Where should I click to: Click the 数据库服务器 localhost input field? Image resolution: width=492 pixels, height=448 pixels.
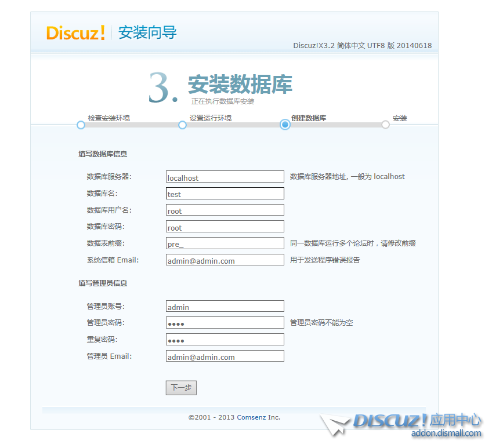coord(225,177)
